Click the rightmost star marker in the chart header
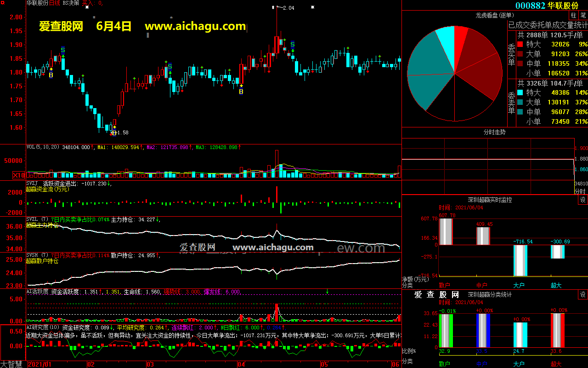Viewport: 588px width, 368px height. pos(313,7)
